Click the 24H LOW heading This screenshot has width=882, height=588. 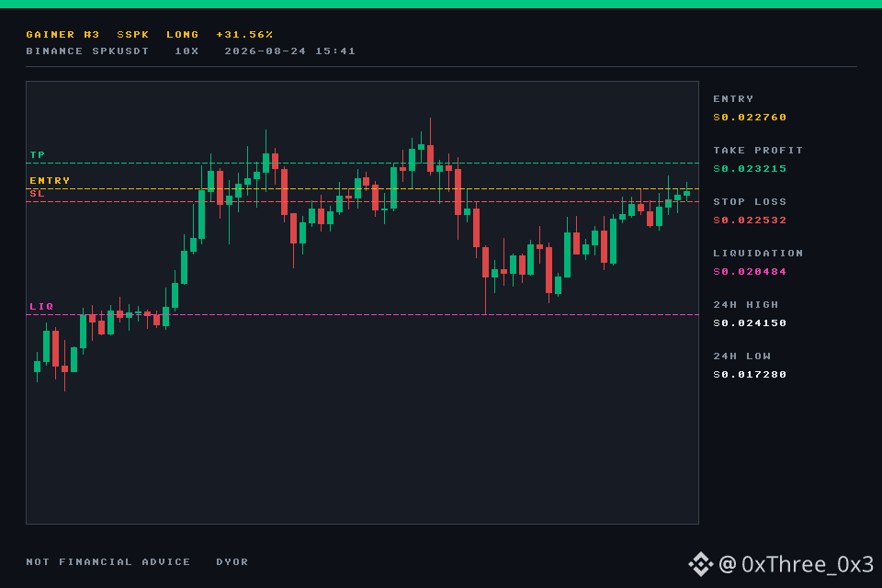tap(741, 356)
